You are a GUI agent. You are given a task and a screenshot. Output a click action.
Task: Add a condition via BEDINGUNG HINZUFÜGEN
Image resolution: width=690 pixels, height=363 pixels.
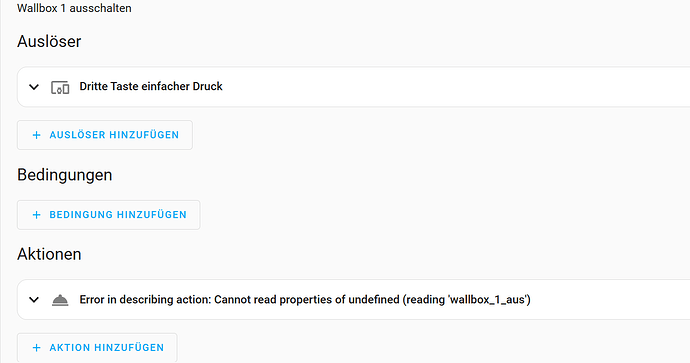tap(109, 215)
